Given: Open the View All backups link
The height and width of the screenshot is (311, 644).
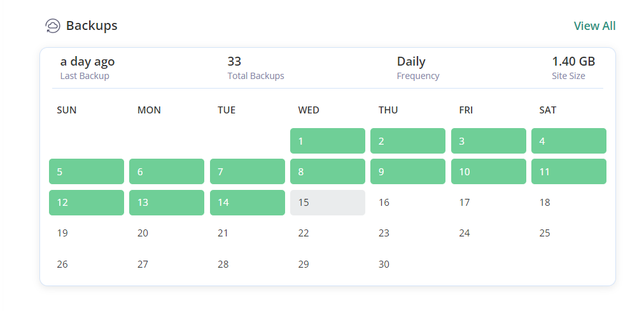Looking at the screenshot, I should (x=594, y=26).
